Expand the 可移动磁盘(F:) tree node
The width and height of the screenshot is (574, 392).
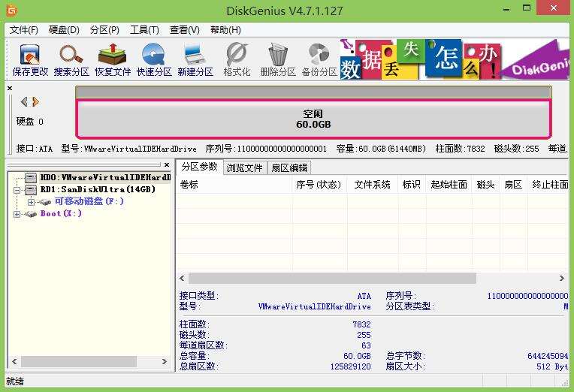click(x=31, y=202)
